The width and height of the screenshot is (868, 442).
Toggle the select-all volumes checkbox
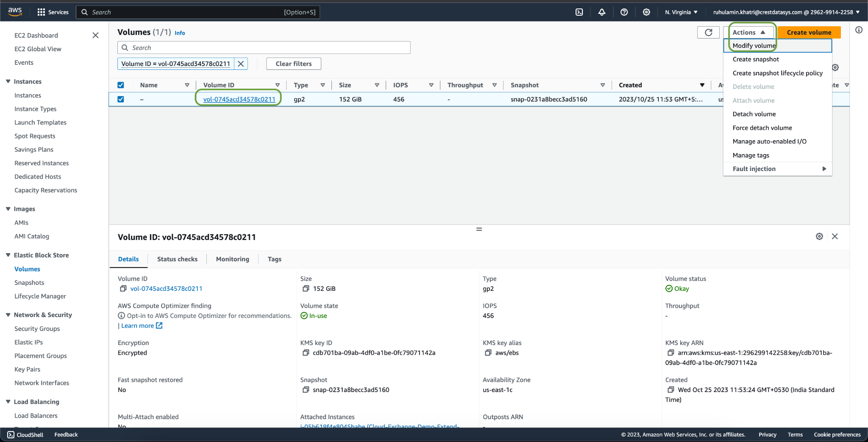121,85
